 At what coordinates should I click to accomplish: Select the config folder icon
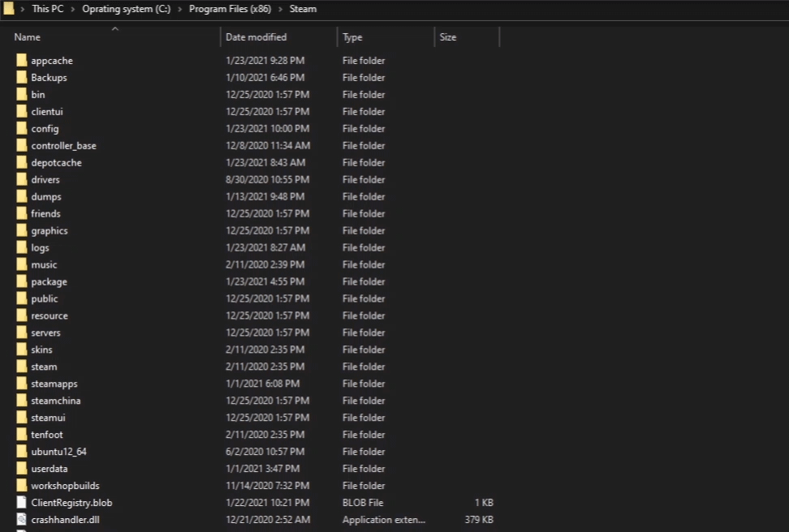tap(21, 129)
